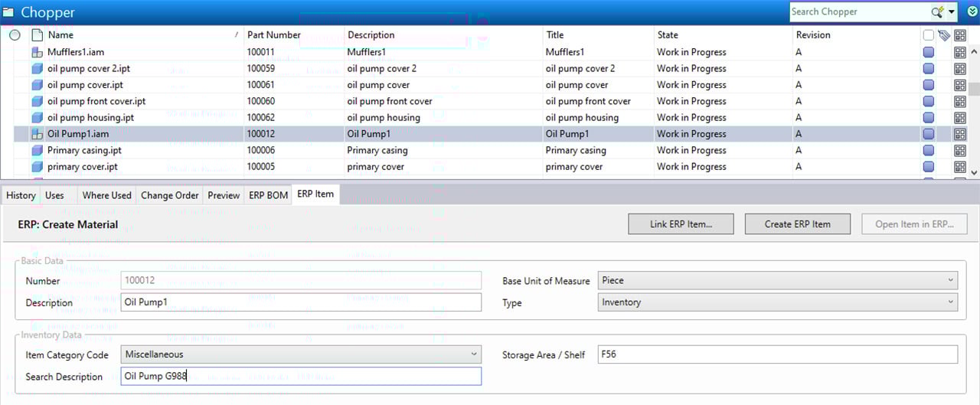Click the grid icon in the Mufflers1.iam row
This screenshot has width=980, height=405.
pyautogui.click(x=959, y=52)
